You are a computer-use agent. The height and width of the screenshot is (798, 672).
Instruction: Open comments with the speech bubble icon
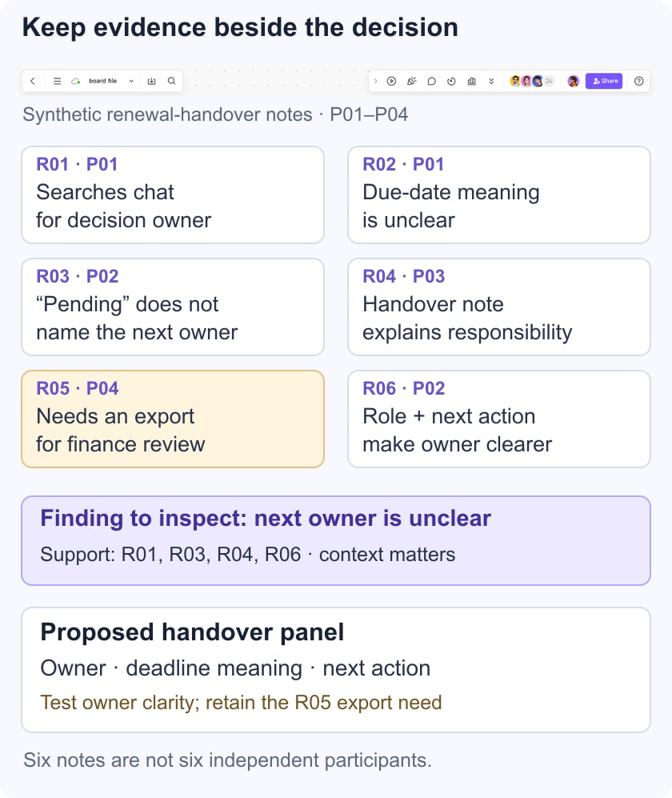point(431,81)
